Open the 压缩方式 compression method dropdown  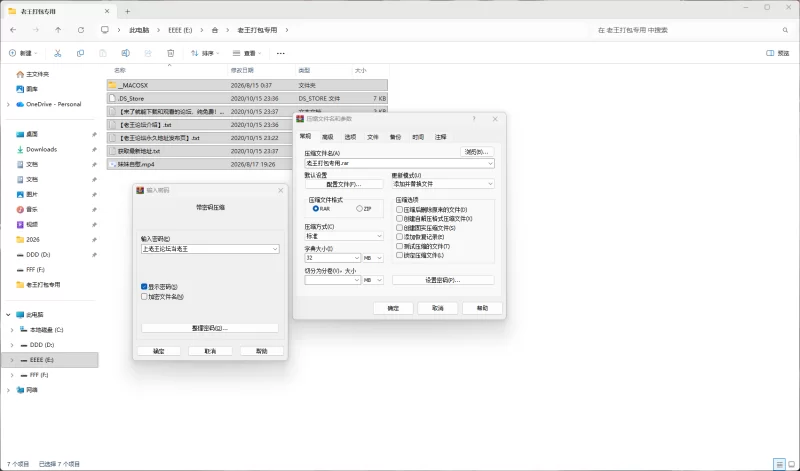[343, 236]
